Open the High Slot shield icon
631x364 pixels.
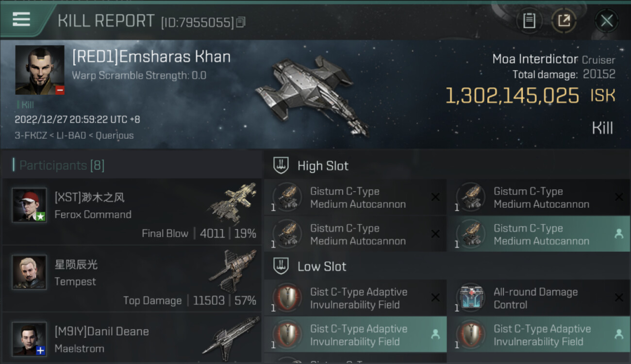[x=281, y=165]
